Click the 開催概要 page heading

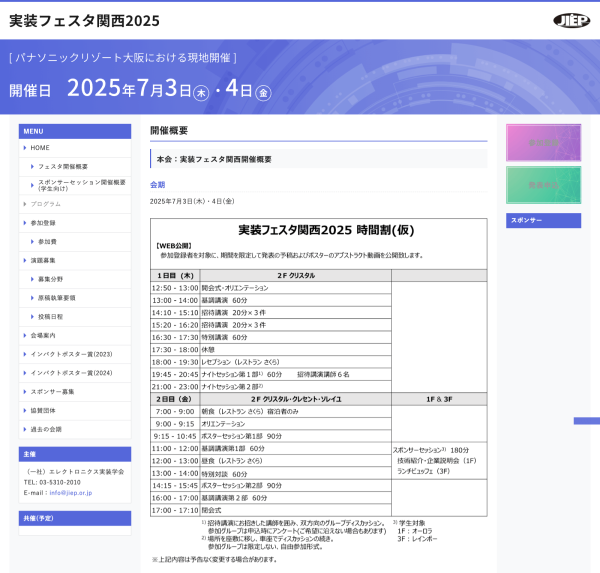click(169, 131)
